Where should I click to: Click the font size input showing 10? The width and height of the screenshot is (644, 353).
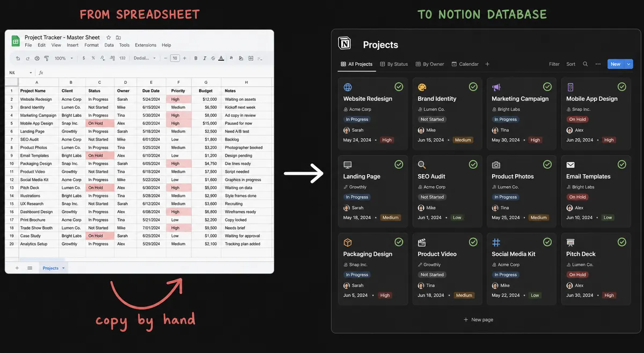175,58
